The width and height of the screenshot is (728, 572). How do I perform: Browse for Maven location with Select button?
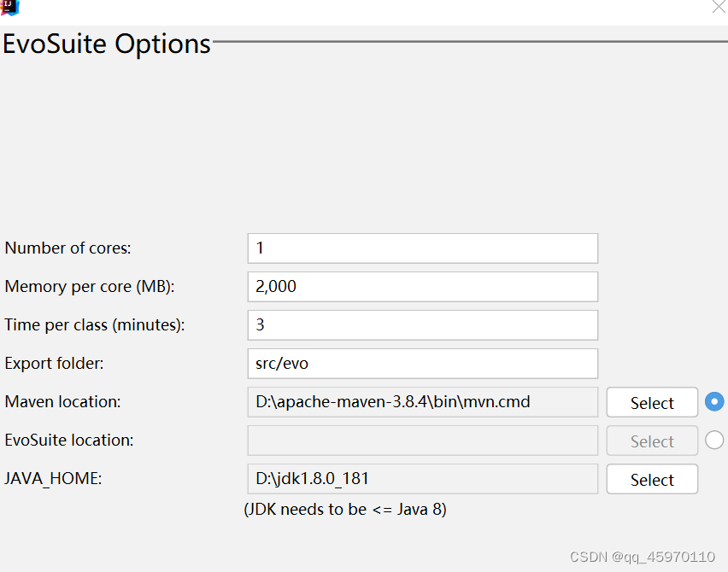[x=652, y=402]
